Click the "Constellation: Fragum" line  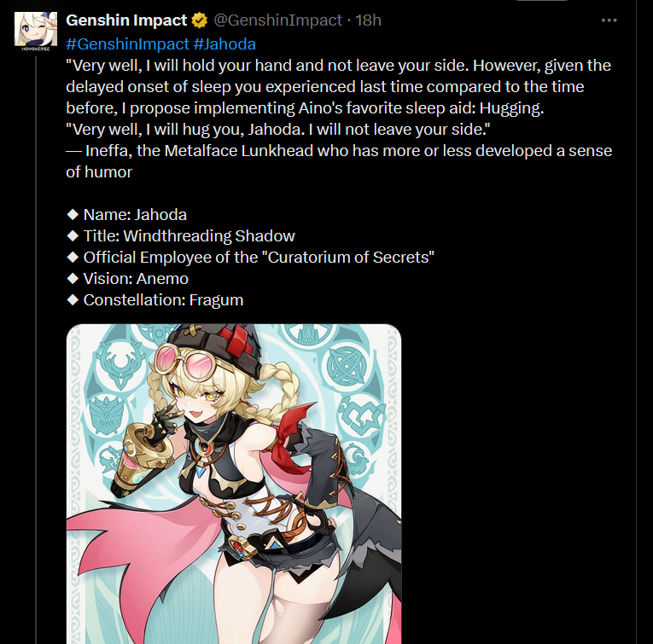tap(155, 300)
